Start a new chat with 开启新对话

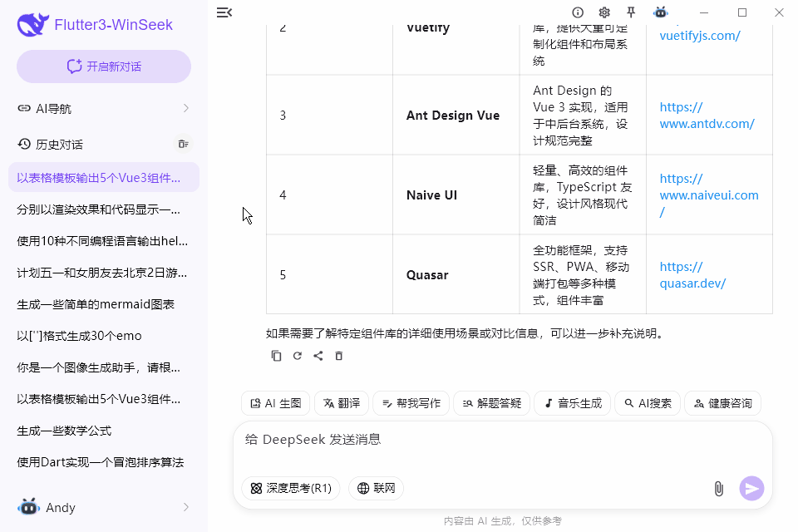(103, 66)
